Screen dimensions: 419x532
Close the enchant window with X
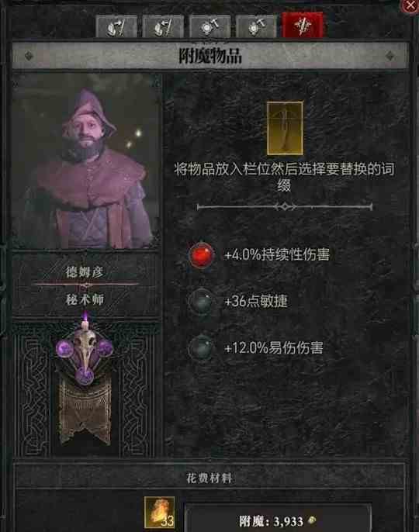pos(410,5)
